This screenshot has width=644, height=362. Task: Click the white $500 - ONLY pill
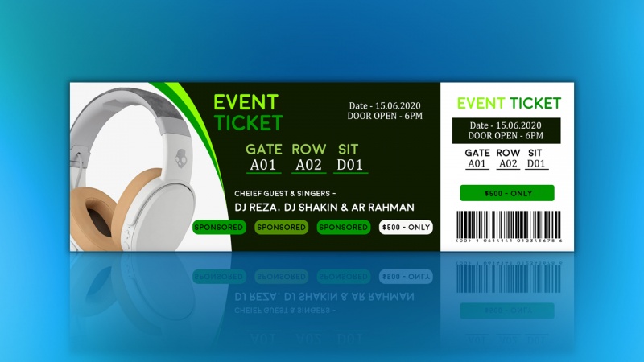406,228
